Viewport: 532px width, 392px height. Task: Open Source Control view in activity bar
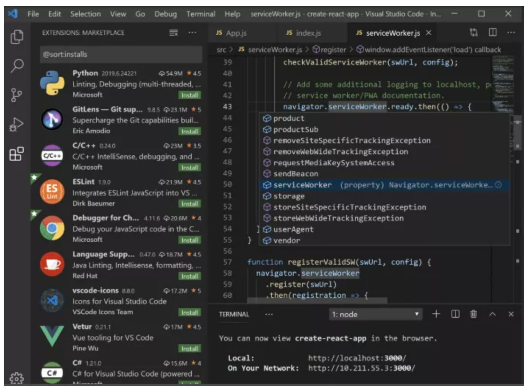[16, 95]
